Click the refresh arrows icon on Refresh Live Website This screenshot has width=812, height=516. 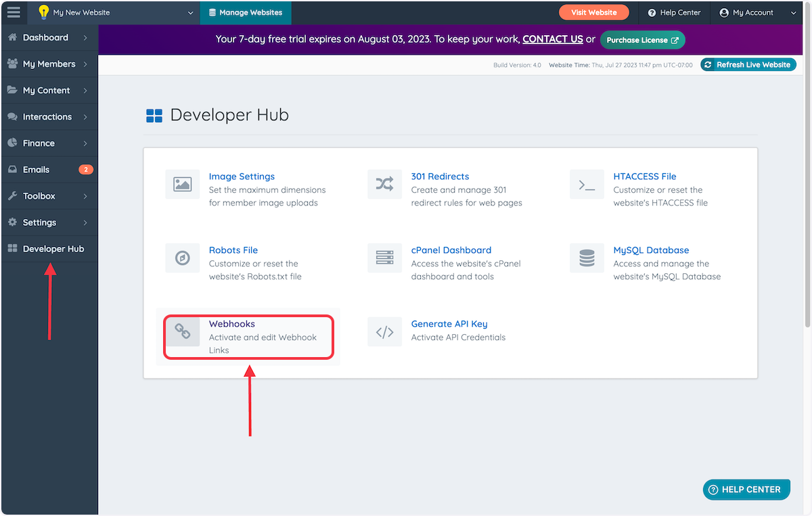[708, 64]
